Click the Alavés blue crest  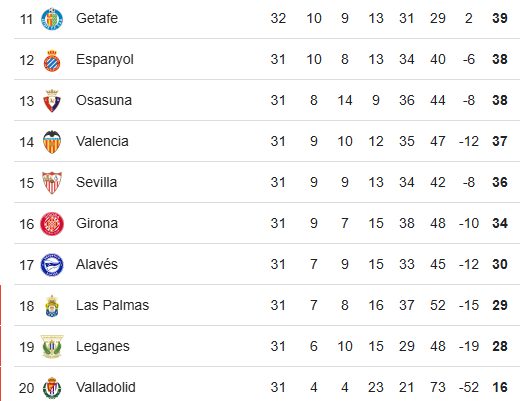(x=52, y=265)
